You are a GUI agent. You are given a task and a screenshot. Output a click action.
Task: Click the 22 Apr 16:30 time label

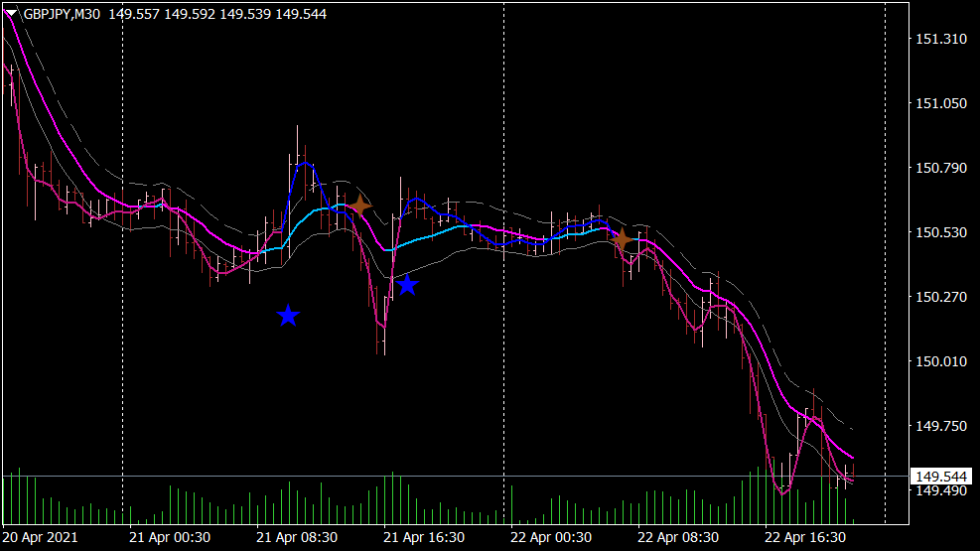click(x=805, y=537)
